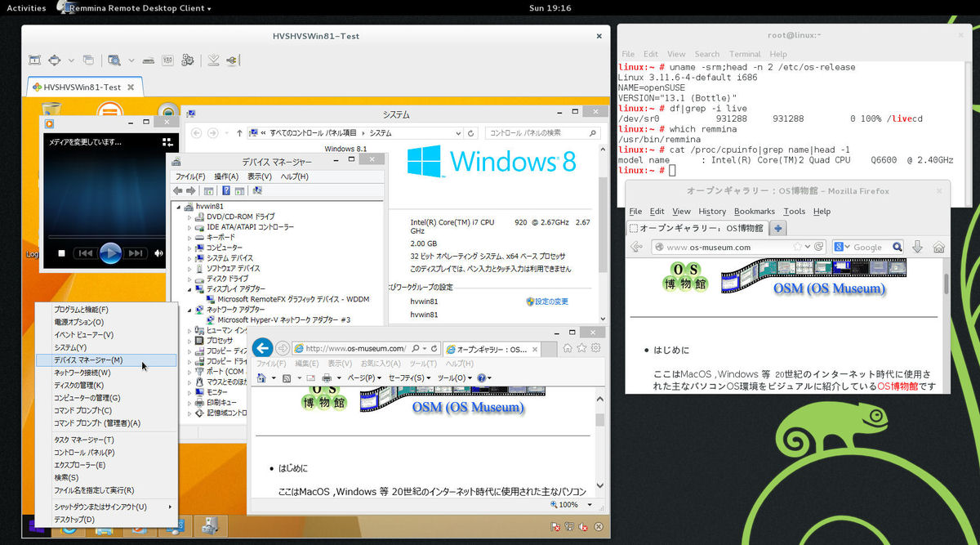Open ページ(P) dropdown in IE toolbar
Screen dimensions: 980x545
[x=363, y=377]
